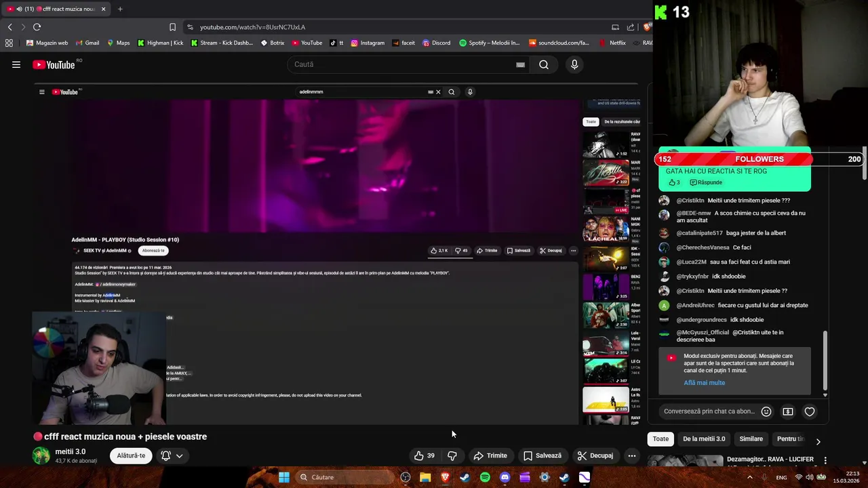Viewport: 868px width, 488px height.
Task: Like the video with thumbs up
Action: click(425, 455)
